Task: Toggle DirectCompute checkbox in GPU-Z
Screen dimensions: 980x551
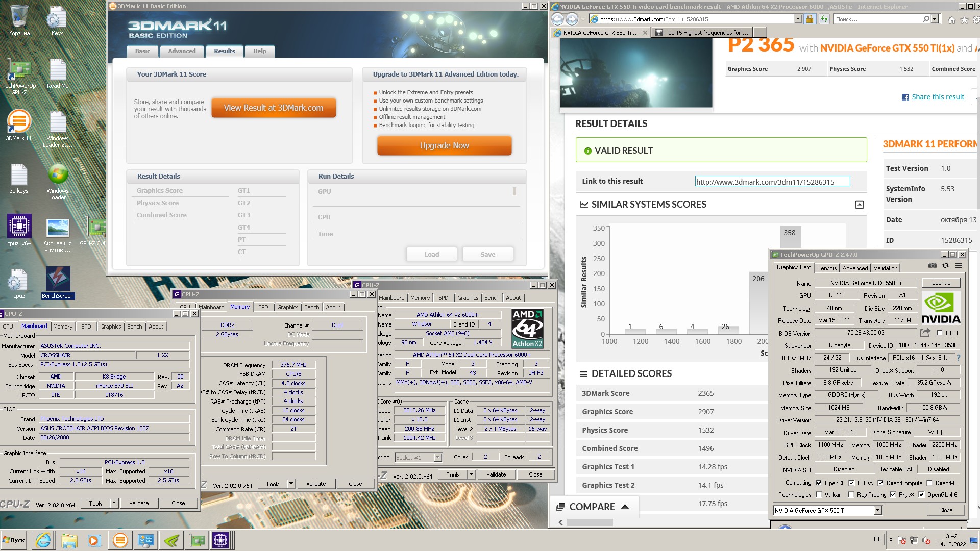Action: 880,483
